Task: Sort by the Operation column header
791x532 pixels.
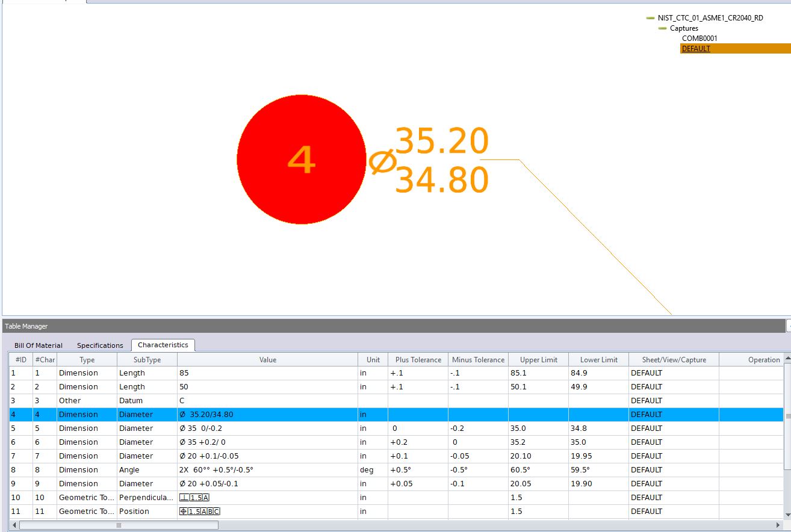Action: (751, 360)
